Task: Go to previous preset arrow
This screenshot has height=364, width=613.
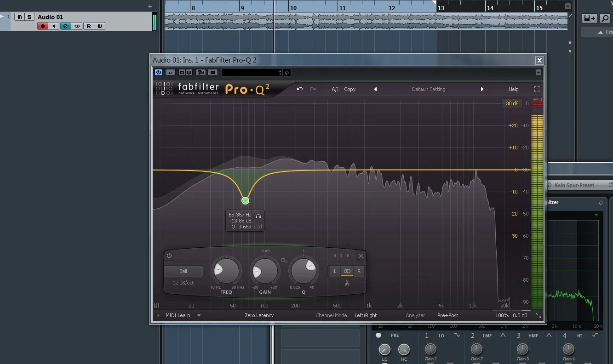Action: click(375, 89)
